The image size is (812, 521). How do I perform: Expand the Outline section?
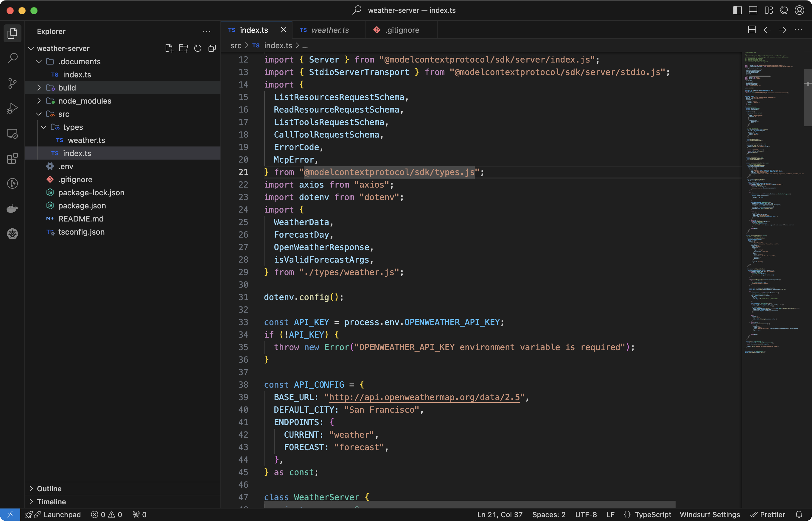pos(49,489)
